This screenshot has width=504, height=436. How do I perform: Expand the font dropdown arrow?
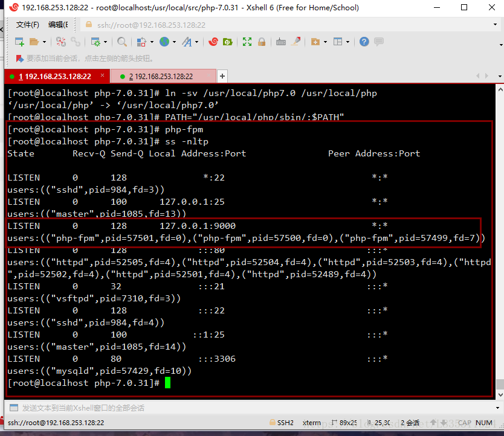pos(196,42)
